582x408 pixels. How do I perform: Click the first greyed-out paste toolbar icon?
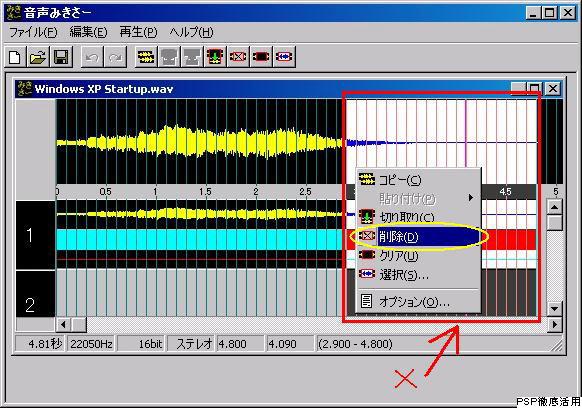pos(169,57)
